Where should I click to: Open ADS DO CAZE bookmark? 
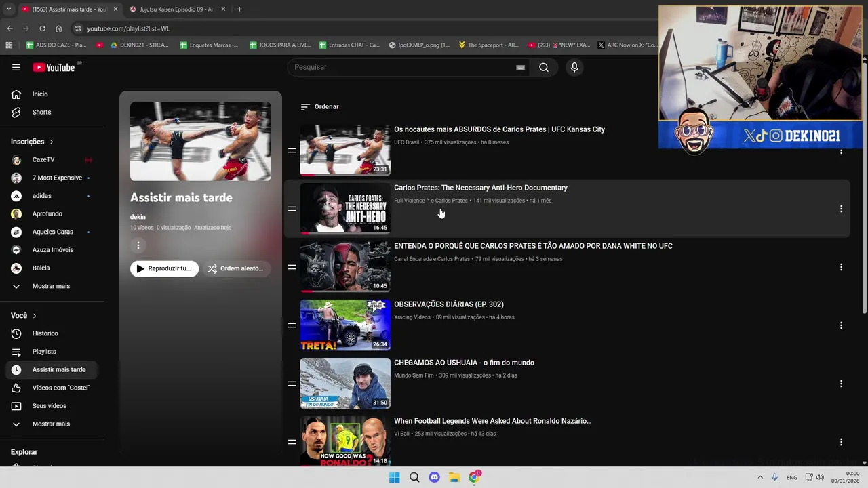(x=56, y=45)
